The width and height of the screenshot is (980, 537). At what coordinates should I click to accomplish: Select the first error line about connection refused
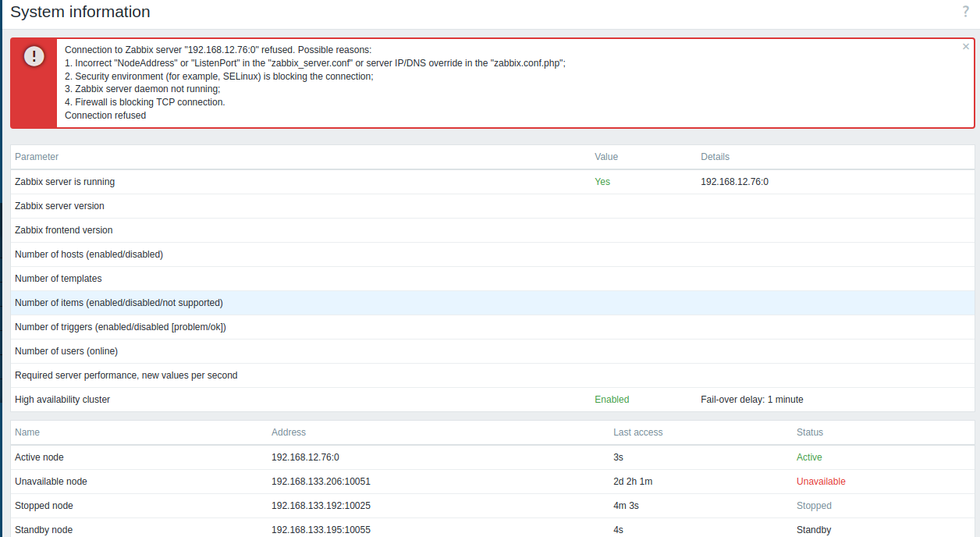(x=218, y=49)
